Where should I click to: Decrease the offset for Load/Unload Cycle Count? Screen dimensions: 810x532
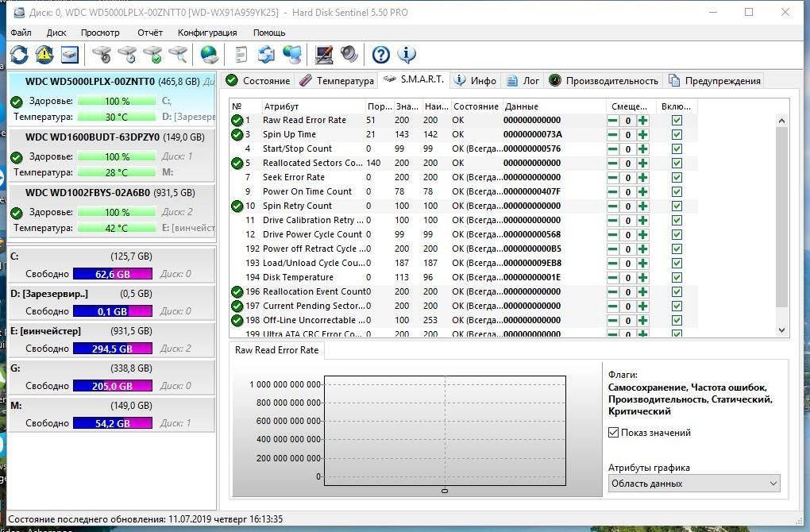click(613, 264)
